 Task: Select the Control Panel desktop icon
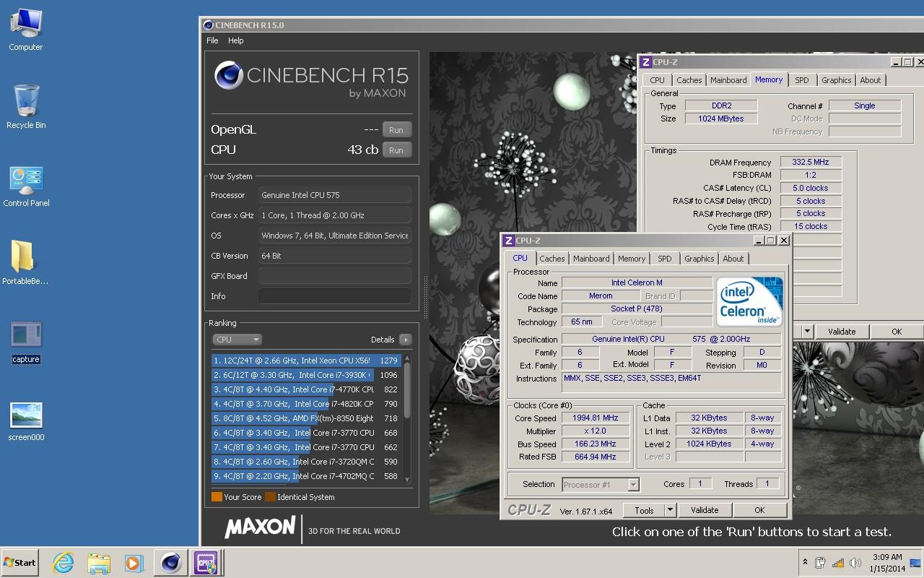click(x=26, y=186)
